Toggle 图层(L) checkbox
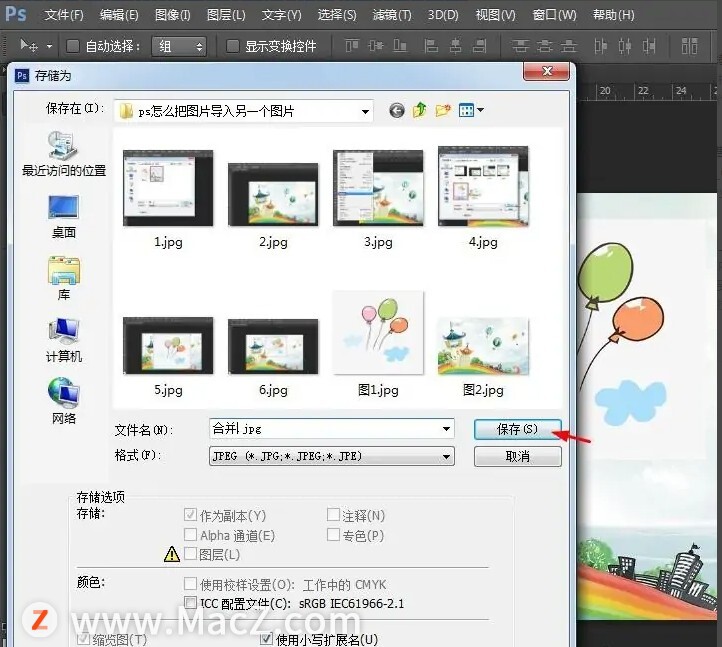This screenshot has width=722, height=647. 190,554
